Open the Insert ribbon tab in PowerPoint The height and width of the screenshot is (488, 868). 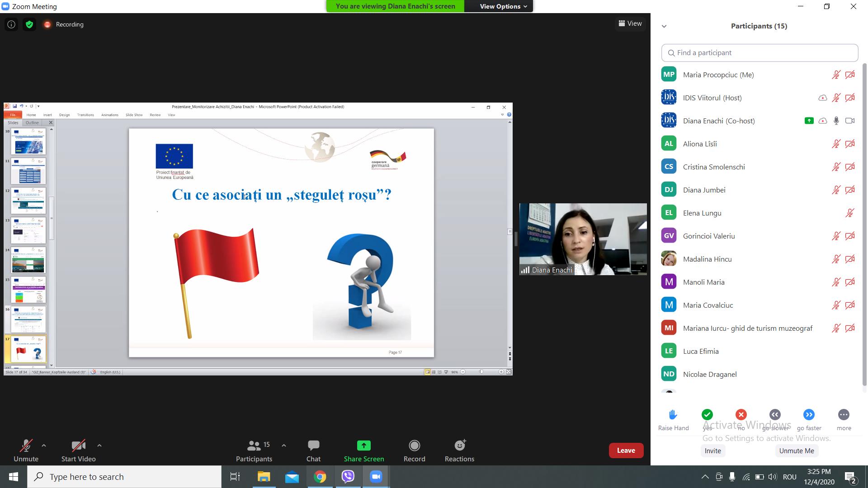point(47,115)
